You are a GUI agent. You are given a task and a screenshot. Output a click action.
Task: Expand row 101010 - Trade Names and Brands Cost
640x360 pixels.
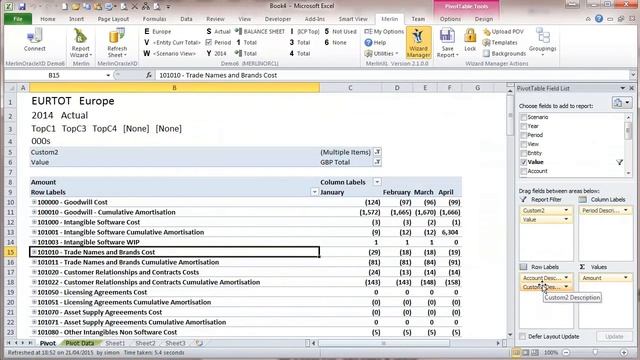(x=34, y=252)
